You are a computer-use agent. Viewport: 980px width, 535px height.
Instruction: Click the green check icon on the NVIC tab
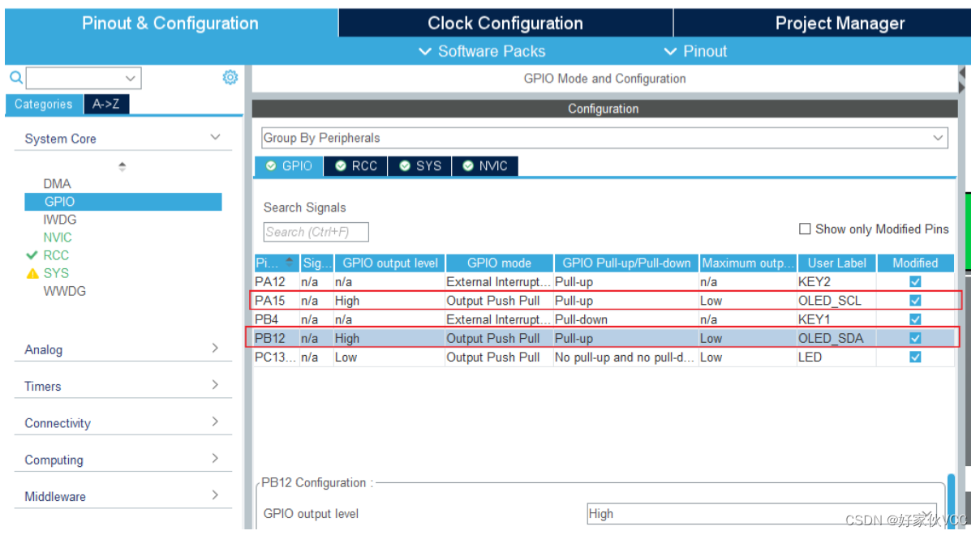[x=468, y=166]
